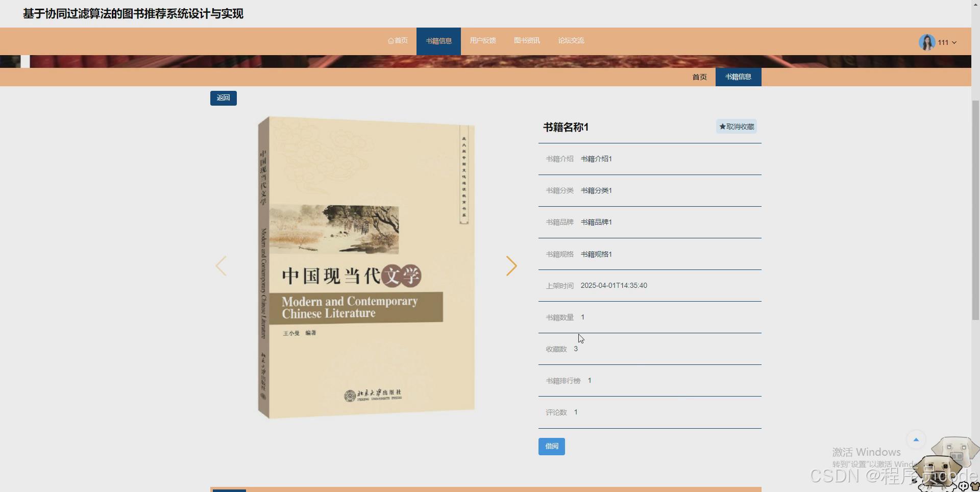This screenshot has width=980, height=492.
Task: Click the star icon on 取消收藏 button
Action: click(722, 126)
